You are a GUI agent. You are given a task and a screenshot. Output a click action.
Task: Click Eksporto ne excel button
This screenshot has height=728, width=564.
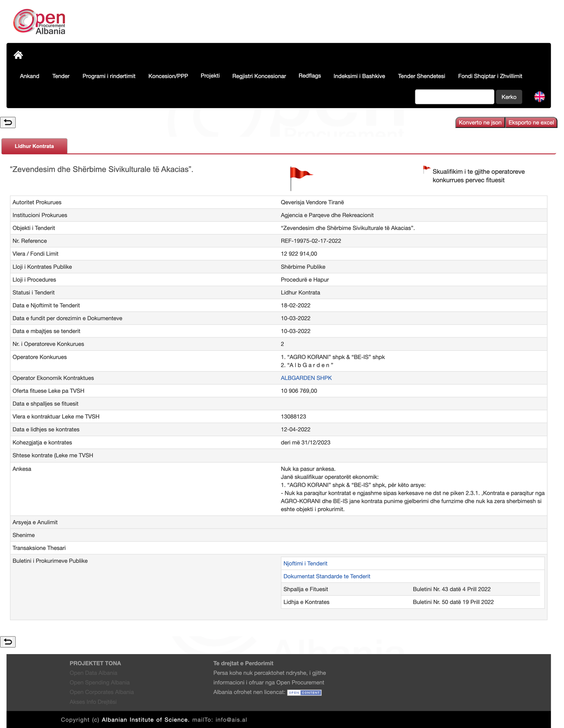[x=531, y=123]
